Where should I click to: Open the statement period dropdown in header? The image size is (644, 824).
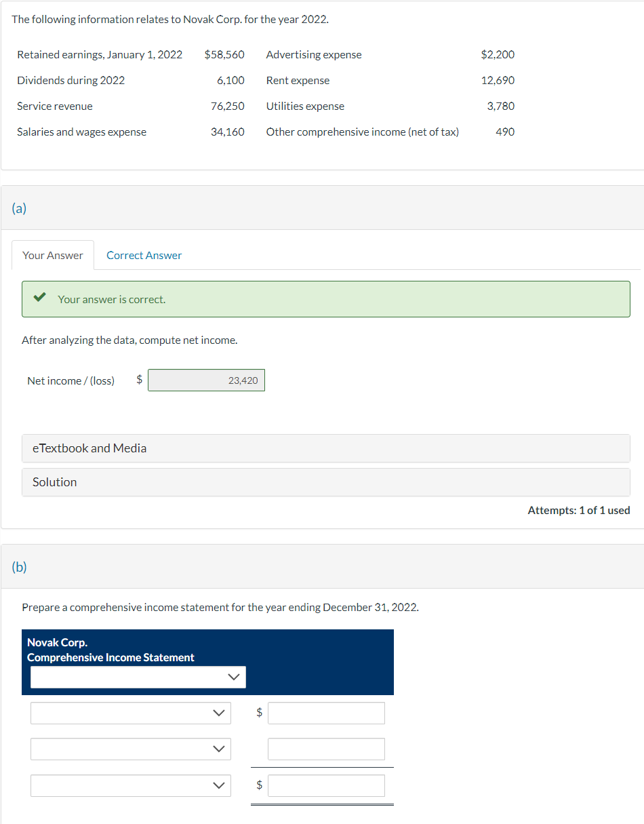point(138,677)
